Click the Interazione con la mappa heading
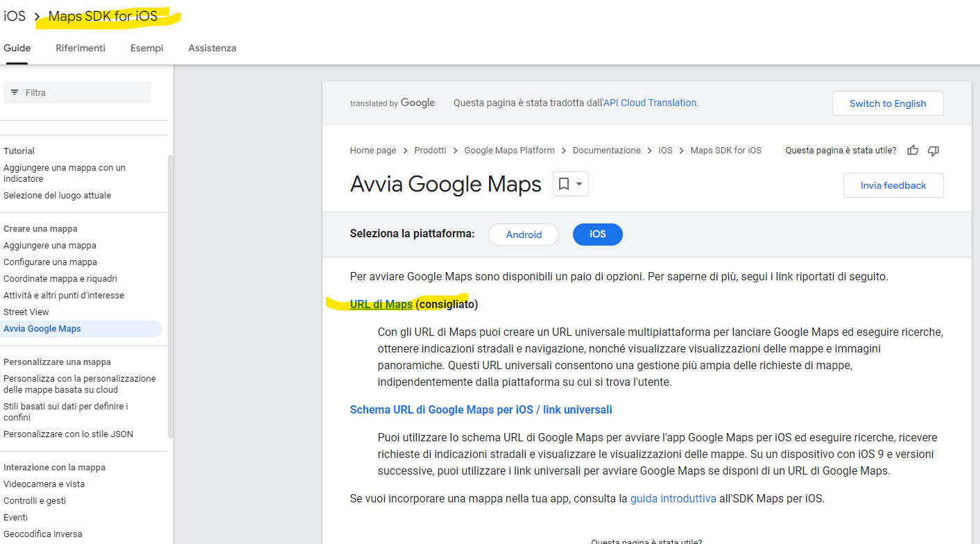 [x=54, y=468]
